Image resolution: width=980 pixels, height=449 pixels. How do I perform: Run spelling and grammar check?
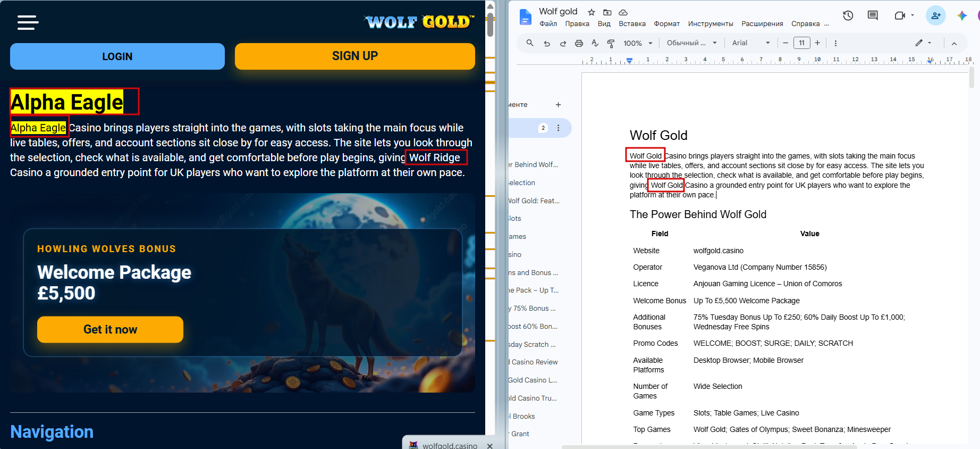(x=595, y=43)
